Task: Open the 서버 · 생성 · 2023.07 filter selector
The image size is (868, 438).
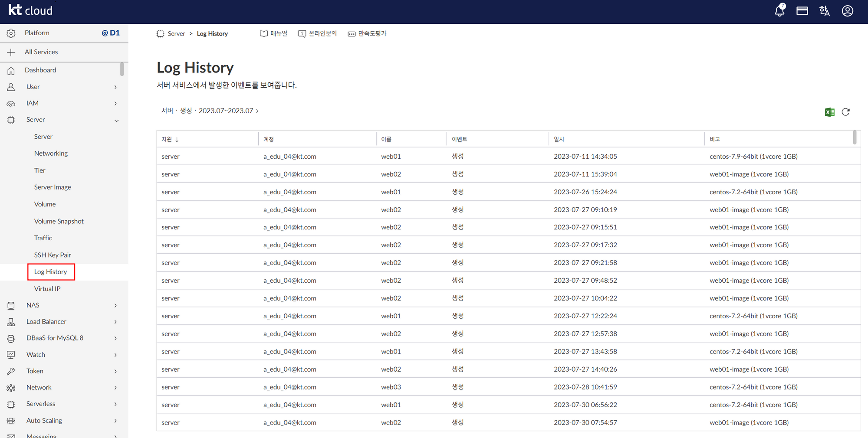Action: tap(210, 111)
